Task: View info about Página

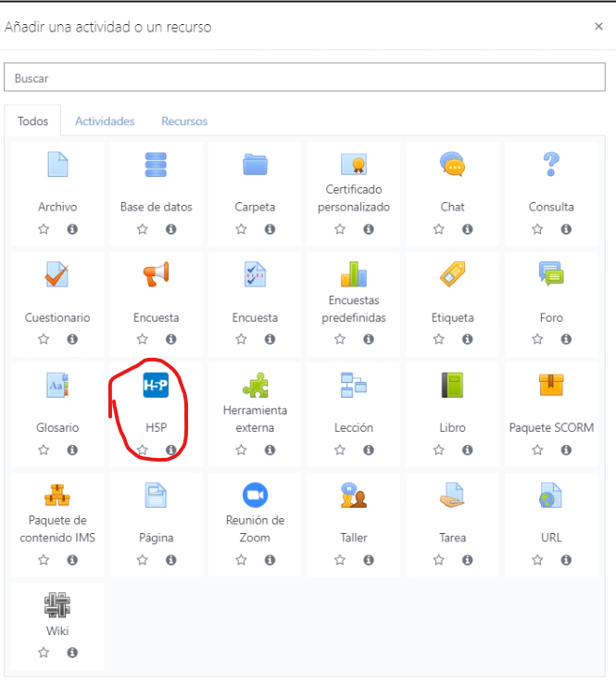Action: [x=171, y=560]
